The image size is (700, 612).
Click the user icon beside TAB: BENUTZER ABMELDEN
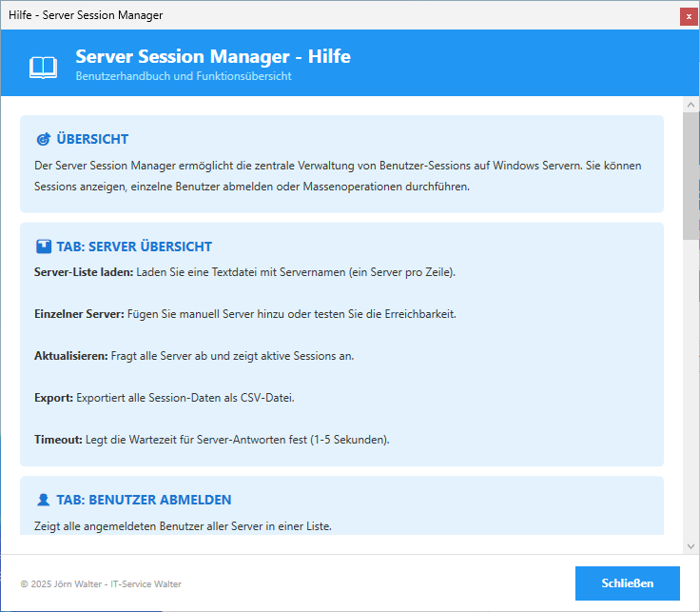pyautogui.click(x=43, y=500)
